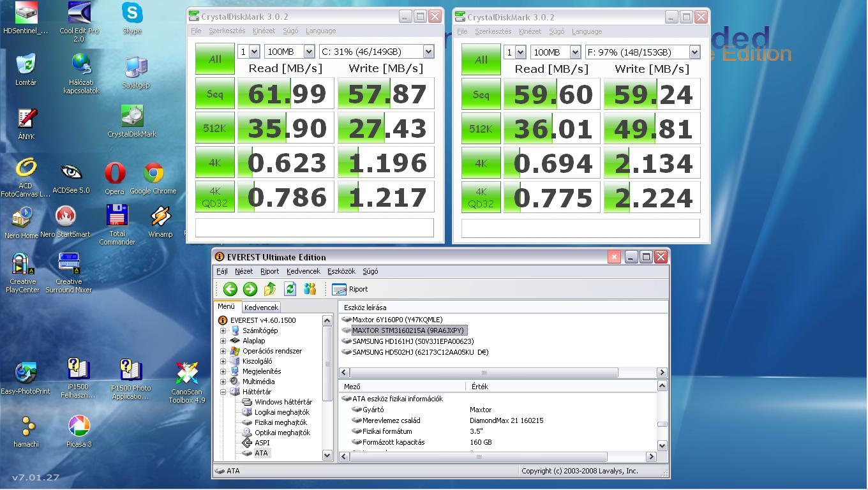Collapse the Háttértár tree node
868x490 pixels.
pyautogui.click(x=223, y=392)
